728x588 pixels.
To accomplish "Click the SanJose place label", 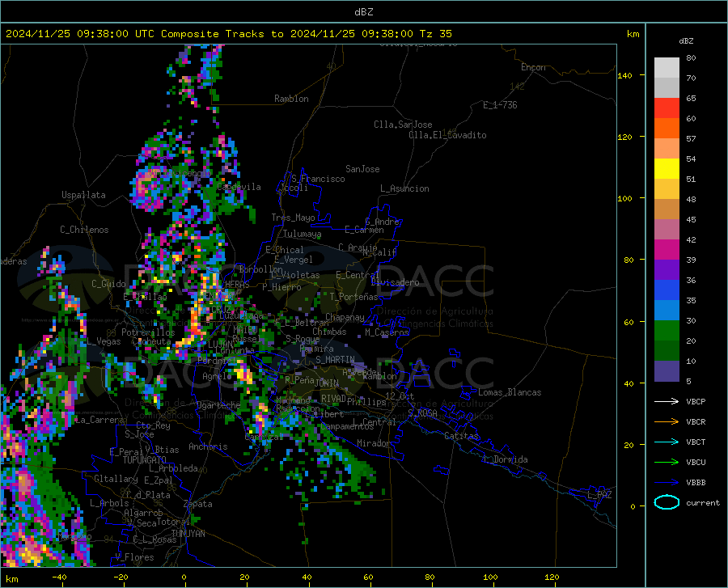I will point(362,169).
